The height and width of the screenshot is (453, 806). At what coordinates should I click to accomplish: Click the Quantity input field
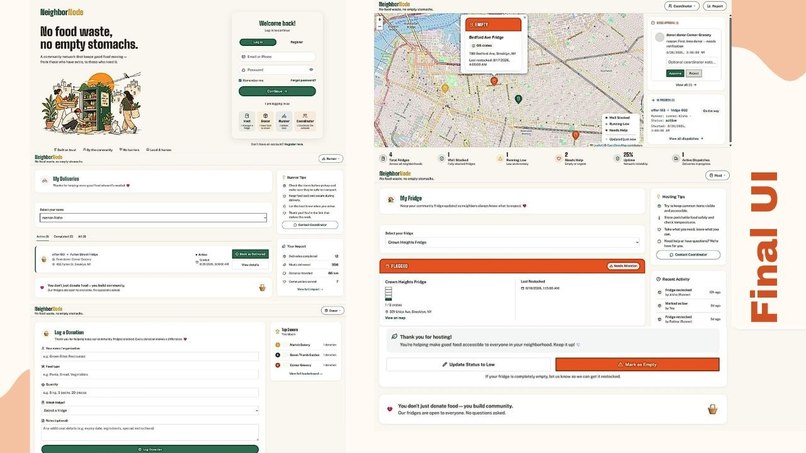[x=150, y=392]
